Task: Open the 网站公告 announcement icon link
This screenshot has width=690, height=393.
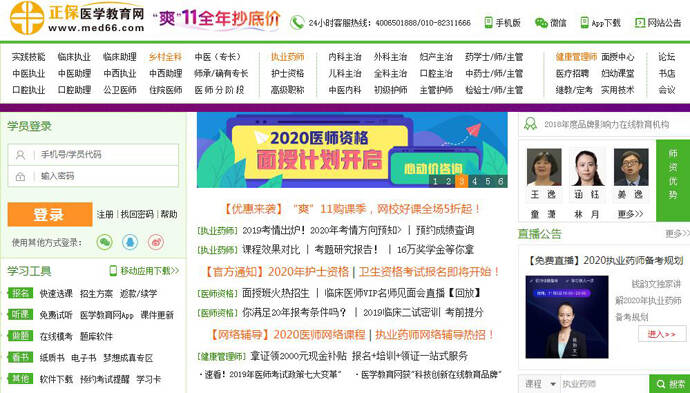Action: pos(640,22)
